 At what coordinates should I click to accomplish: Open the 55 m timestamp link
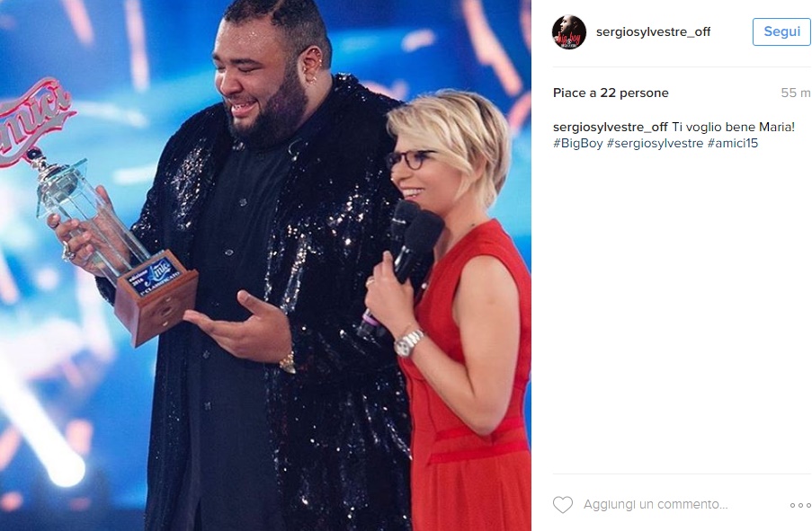point(796,93)
